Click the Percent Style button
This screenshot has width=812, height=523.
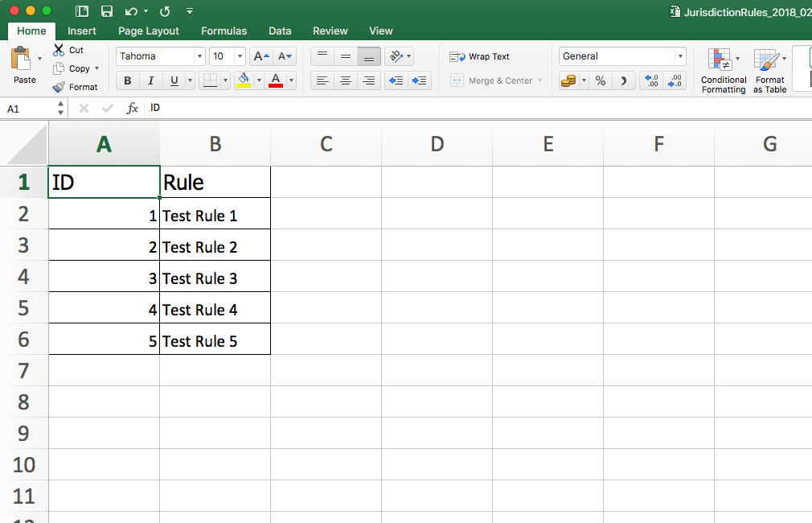[601, 80]
